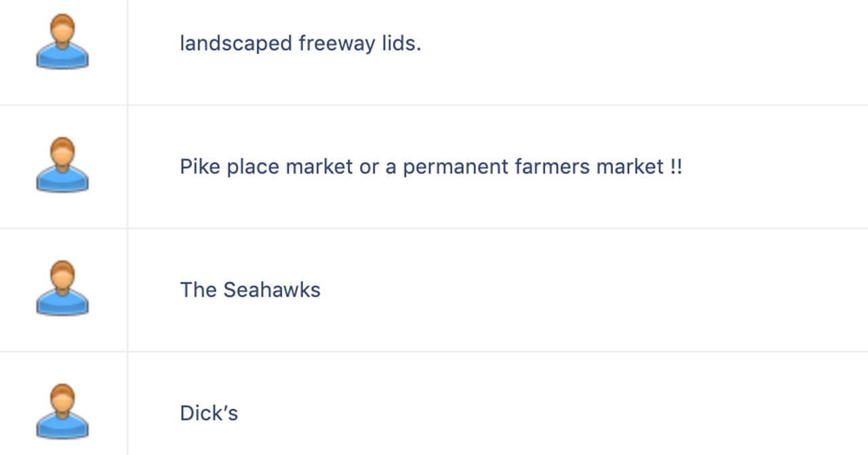Click the word 'The' before Seahawks
Screen dimensions: 868x455
pyautogui.click(x=198, y=290)
